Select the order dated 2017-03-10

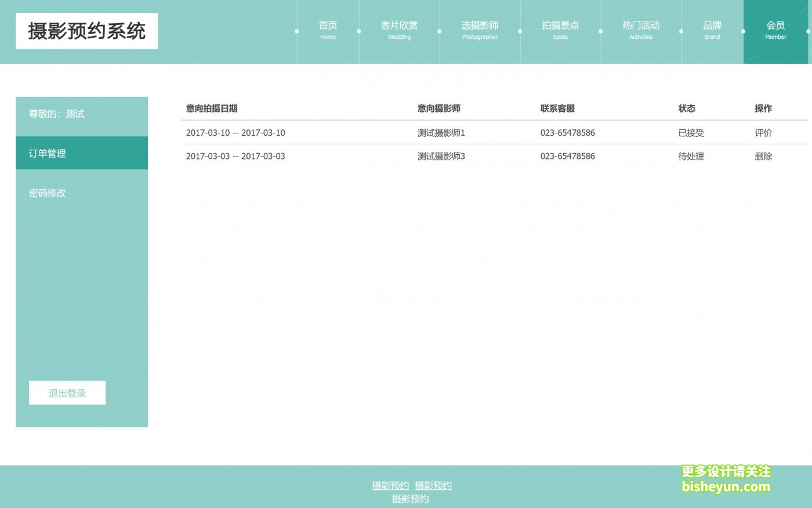(235, 133)
